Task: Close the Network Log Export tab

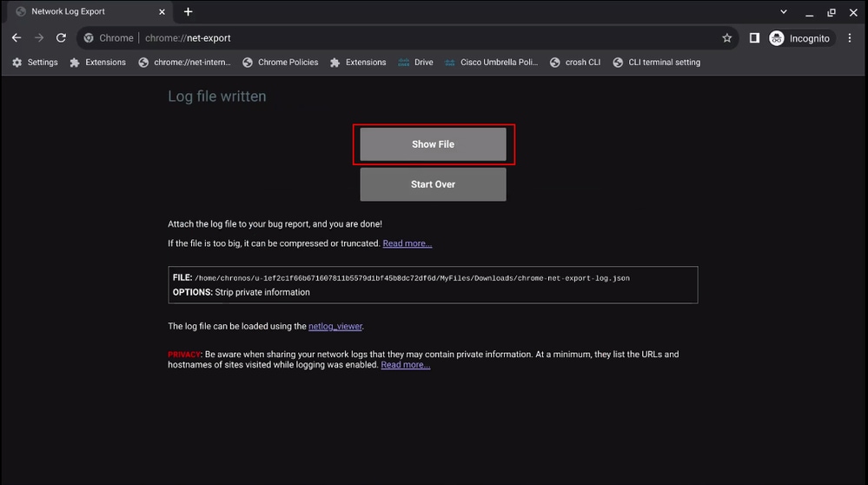Action: 162,11
